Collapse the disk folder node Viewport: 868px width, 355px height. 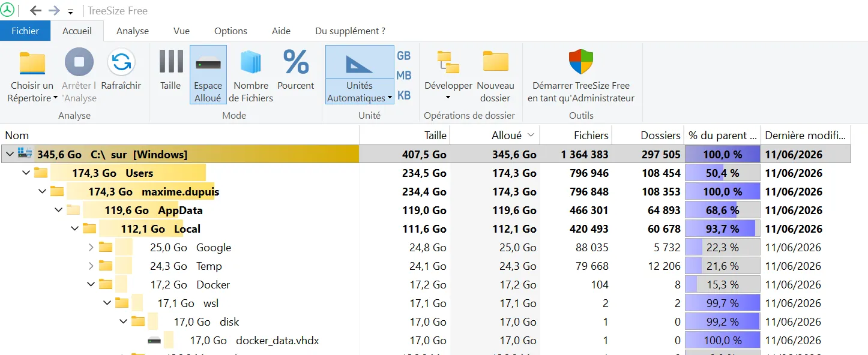123,321
